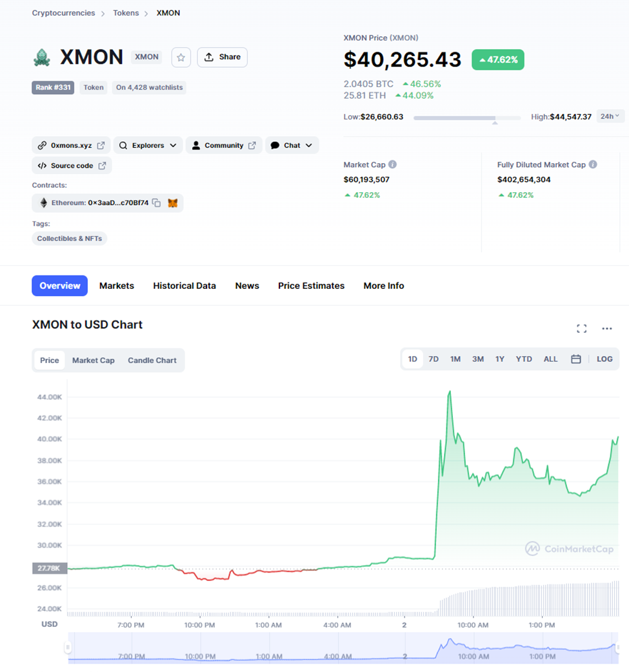Select the 1M time range
This screenshot has width=629, height=672.
click(455, 359)
